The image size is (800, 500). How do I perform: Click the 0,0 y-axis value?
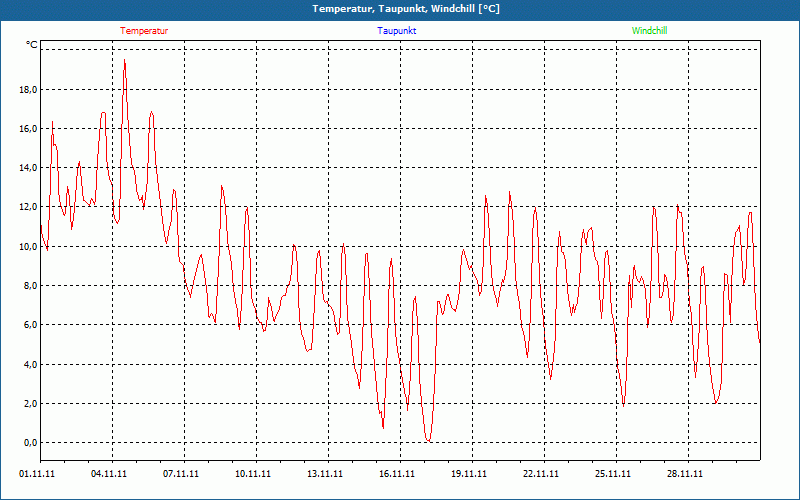(30, 443)
